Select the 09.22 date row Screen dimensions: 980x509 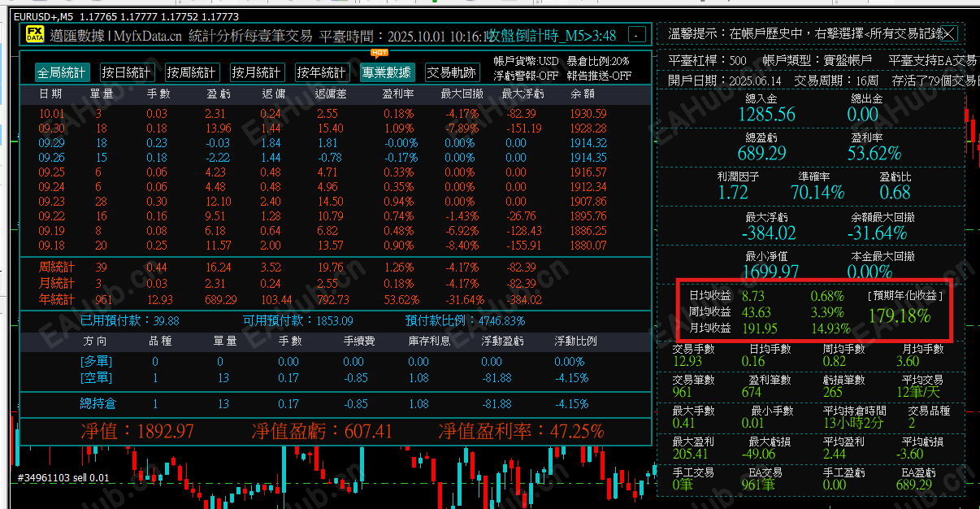pyautogui.click(x=335, y=216)
